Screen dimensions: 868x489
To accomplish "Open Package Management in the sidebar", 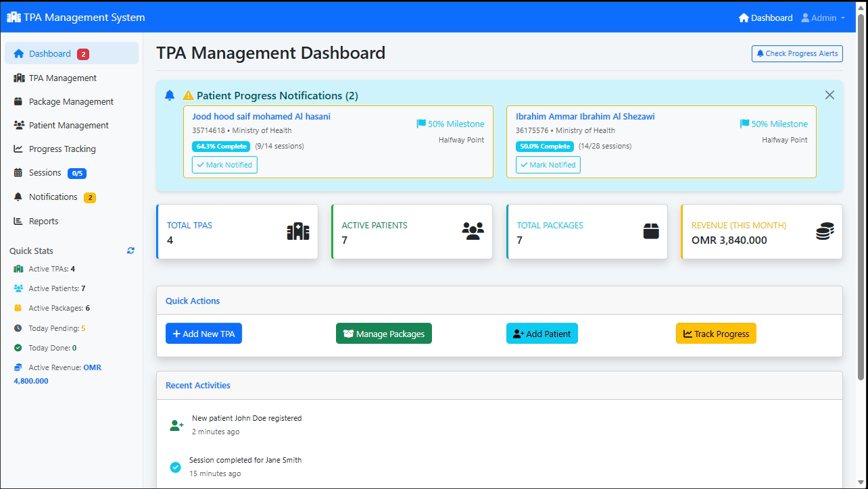I will 71,101.
